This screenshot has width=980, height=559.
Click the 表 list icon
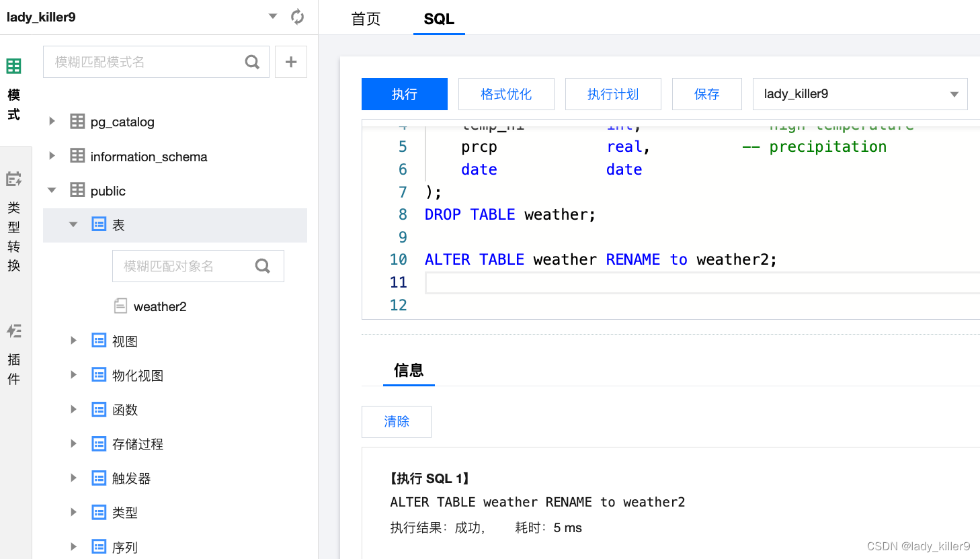[x=99, y=224]
